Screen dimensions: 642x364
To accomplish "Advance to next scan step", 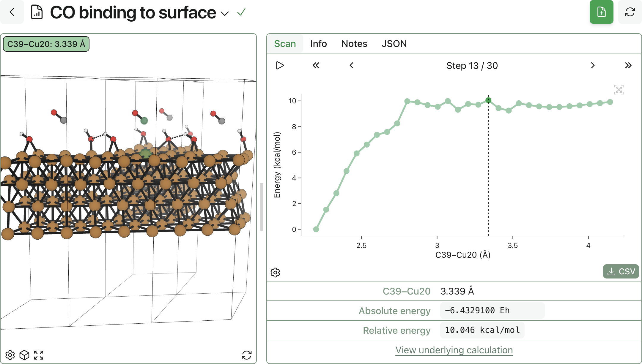I will click(x=593, y=65).
